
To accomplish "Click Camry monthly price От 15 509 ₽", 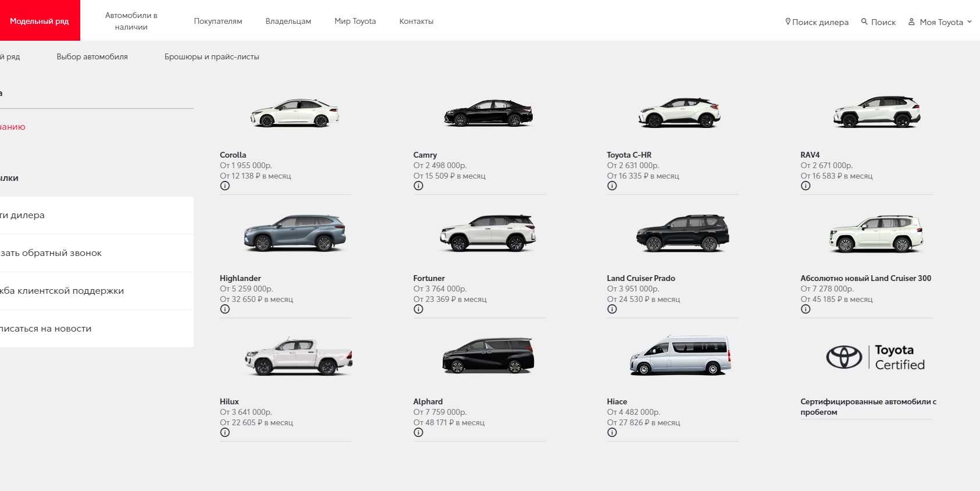I will [450, 176].
